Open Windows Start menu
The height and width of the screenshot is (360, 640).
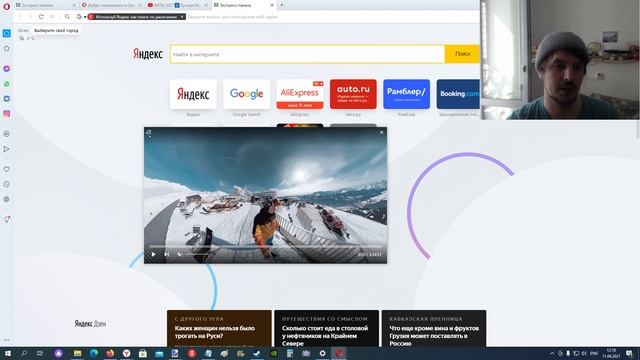tap(7, 353)
